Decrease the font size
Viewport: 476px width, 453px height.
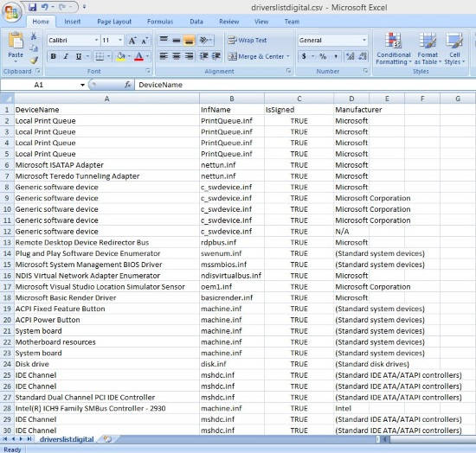click(145, 41)
